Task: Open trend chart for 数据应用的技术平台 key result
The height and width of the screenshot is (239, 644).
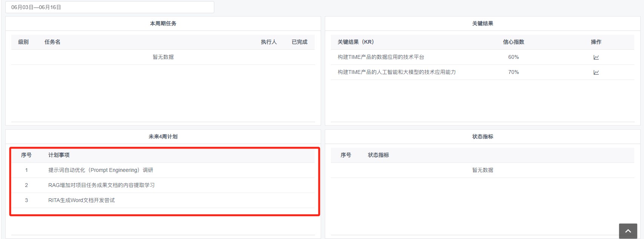Action: tap(596, 57)
